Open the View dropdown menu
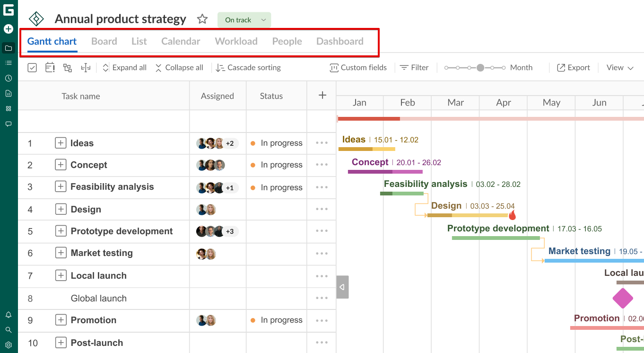The width and height of the screenshot is (644, 353). 620,68
